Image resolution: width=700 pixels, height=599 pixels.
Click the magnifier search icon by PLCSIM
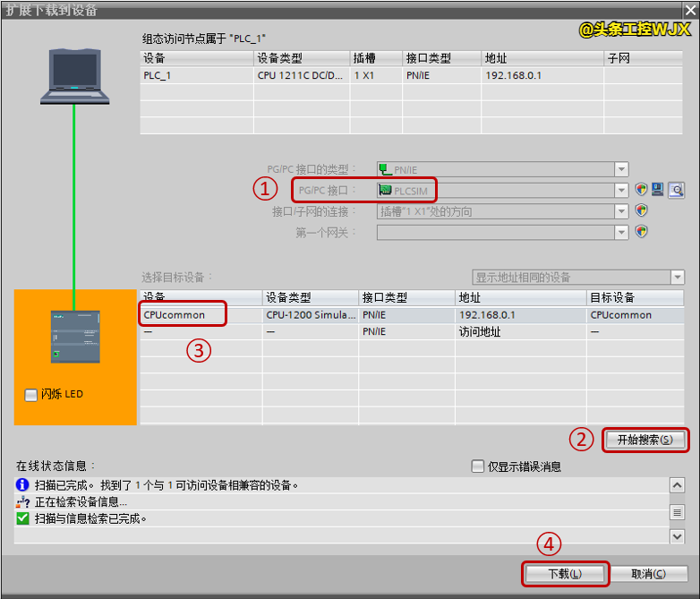coord(676,190)
